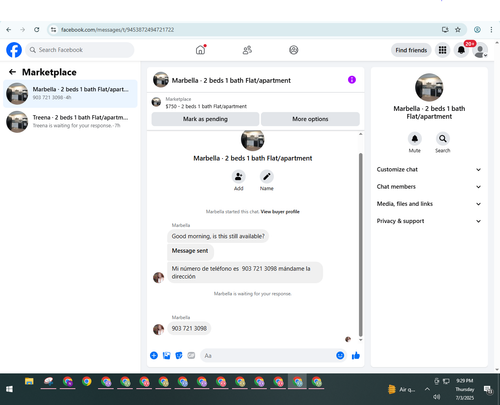Open the emoji picker in the composer

pyautogui.click(x=340, y=356)
